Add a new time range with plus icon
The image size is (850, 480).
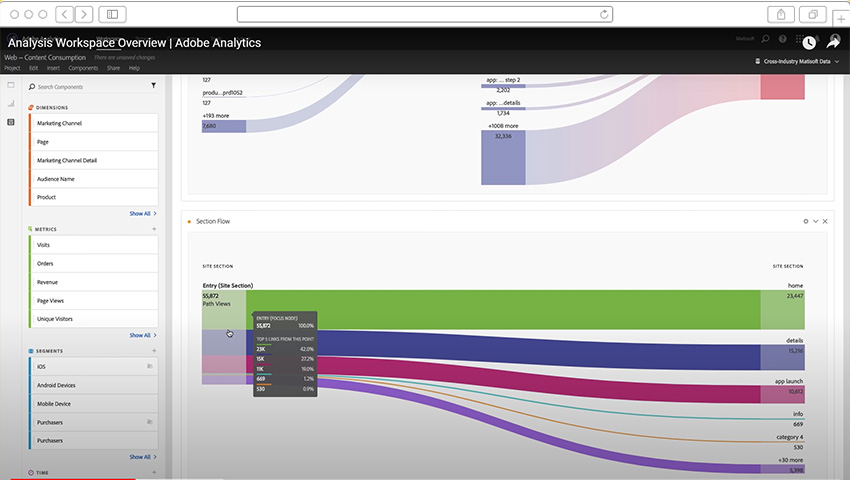(154, 472)
